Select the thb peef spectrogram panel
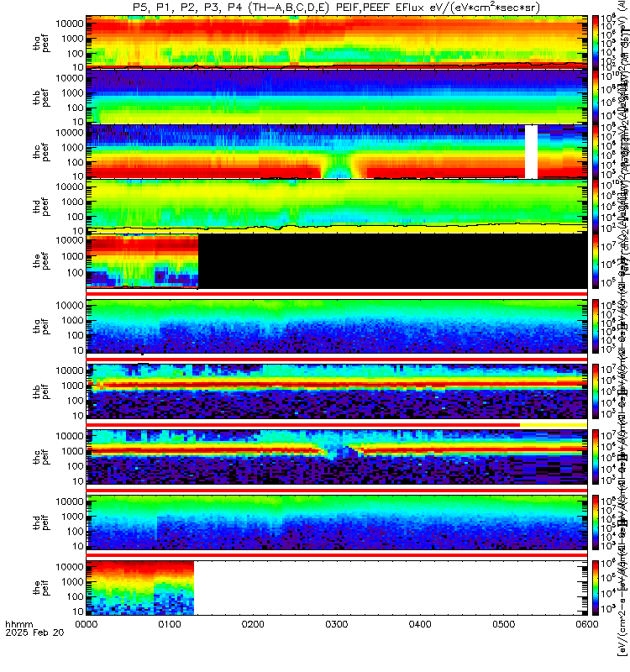 click(x=337, y=97)
